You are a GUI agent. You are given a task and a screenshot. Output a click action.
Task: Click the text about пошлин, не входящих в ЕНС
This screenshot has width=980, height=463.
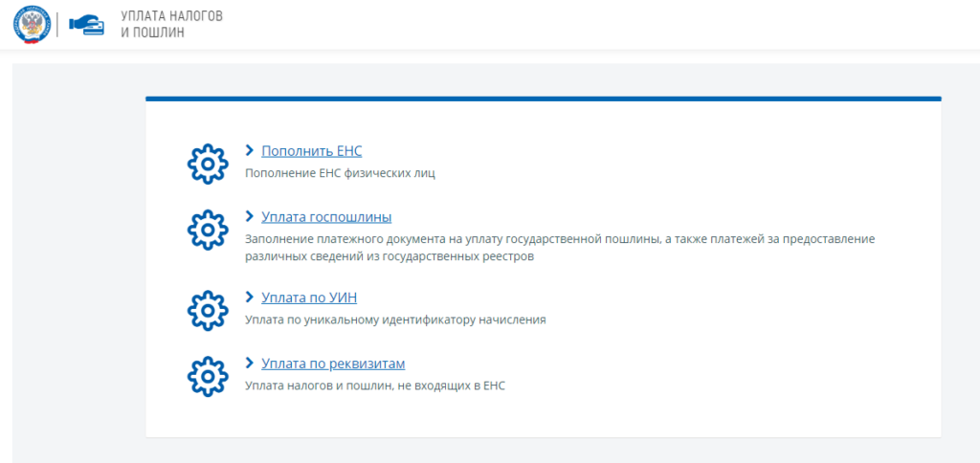click(x=374, y=386)
